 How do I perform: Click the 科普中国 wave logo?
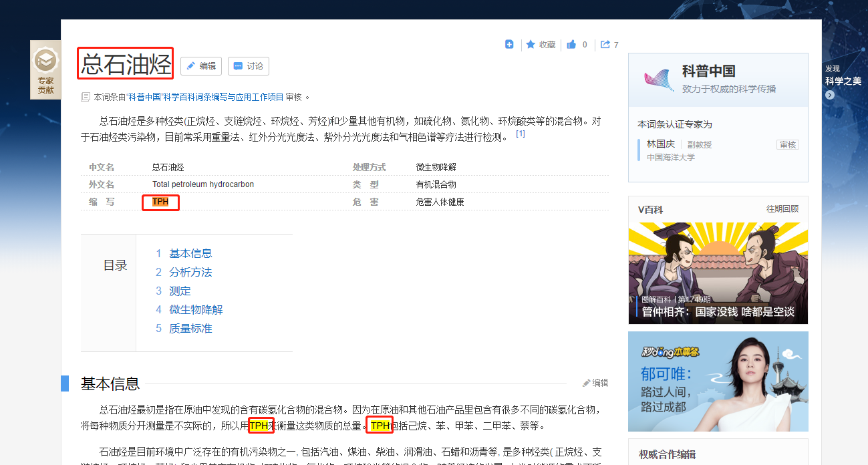click(x=657, y=77)
